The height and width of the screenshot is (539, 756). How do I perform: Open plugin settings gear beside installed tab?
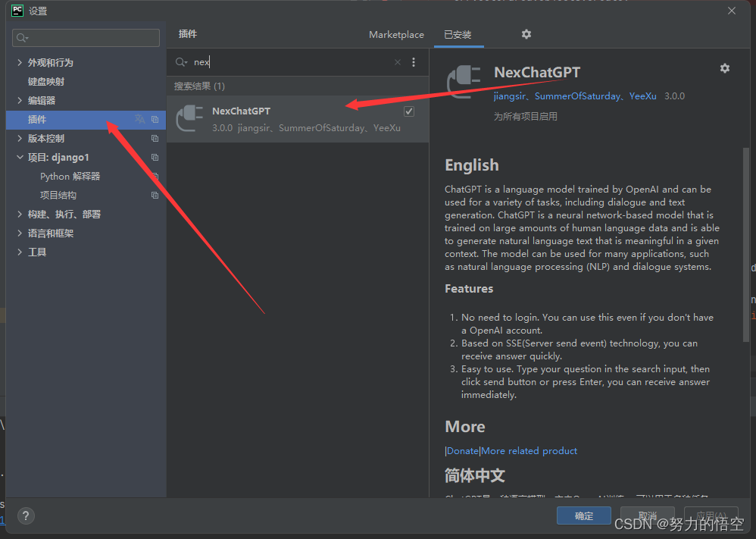[x=526, y=34]
